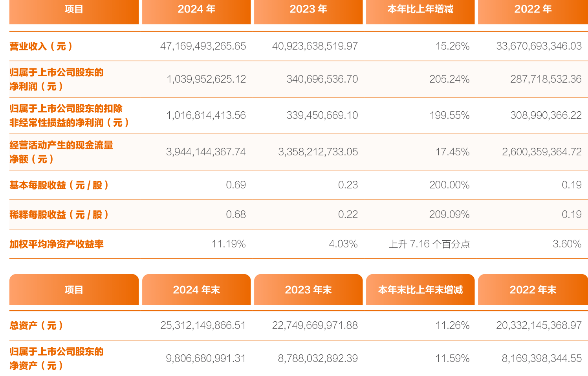Select the 营业收入（元）row label
Viewport: 588px width, 376px height.
[x=40, y=46]
